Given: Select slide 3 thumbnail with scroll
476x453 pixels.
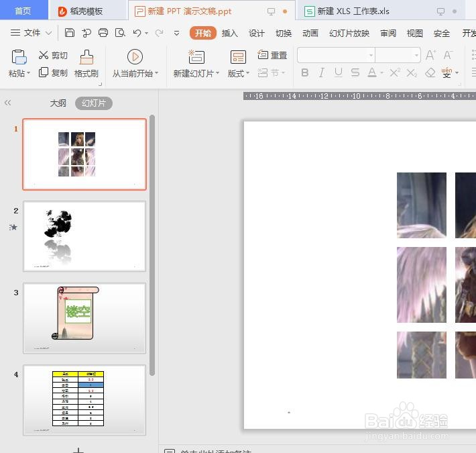Looking at the screenshot, I should 84,318.
